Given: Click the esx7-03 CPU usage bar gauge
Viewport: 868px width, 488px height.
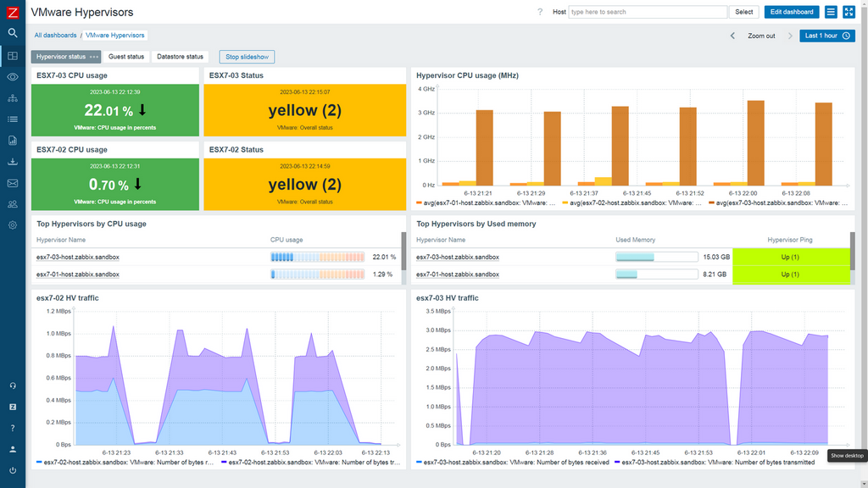Looking at the screenshot, I should (x=318, y=257).
